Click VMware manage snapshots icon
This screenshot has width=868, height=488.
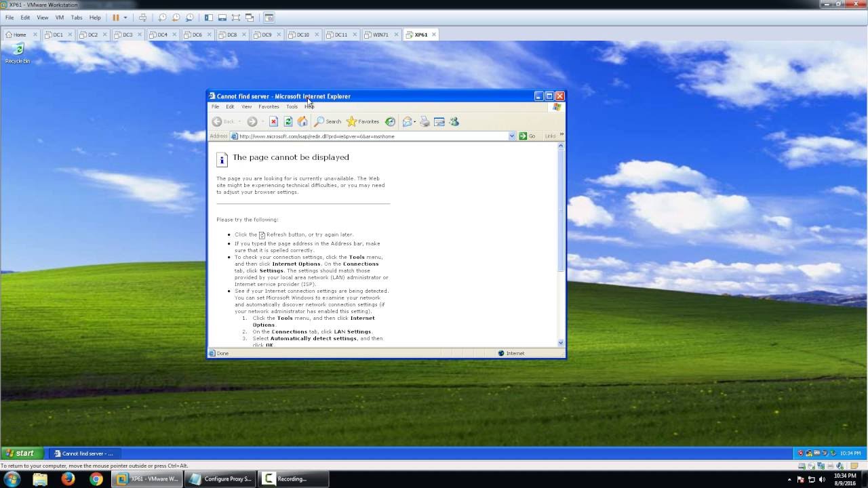point(189,18)
